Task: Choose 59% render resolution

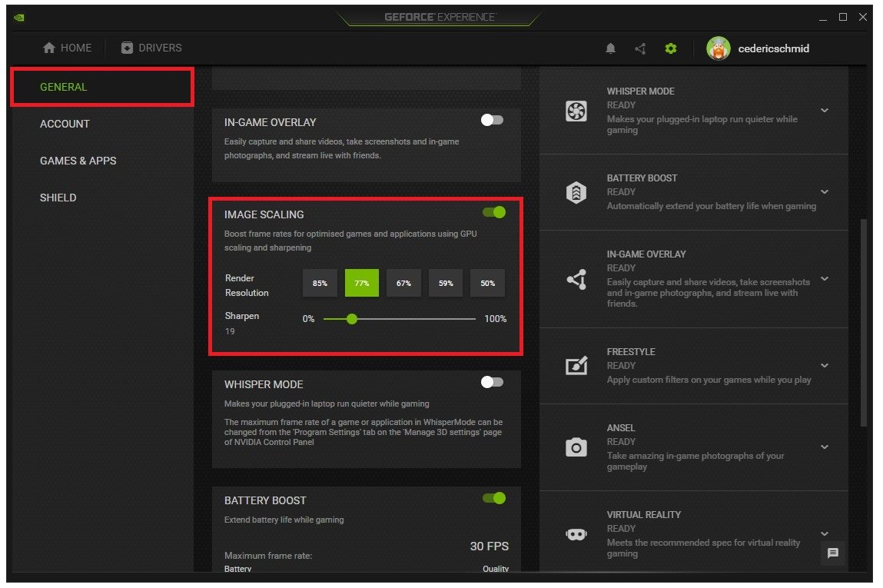Action: click(x=446, y=284)
